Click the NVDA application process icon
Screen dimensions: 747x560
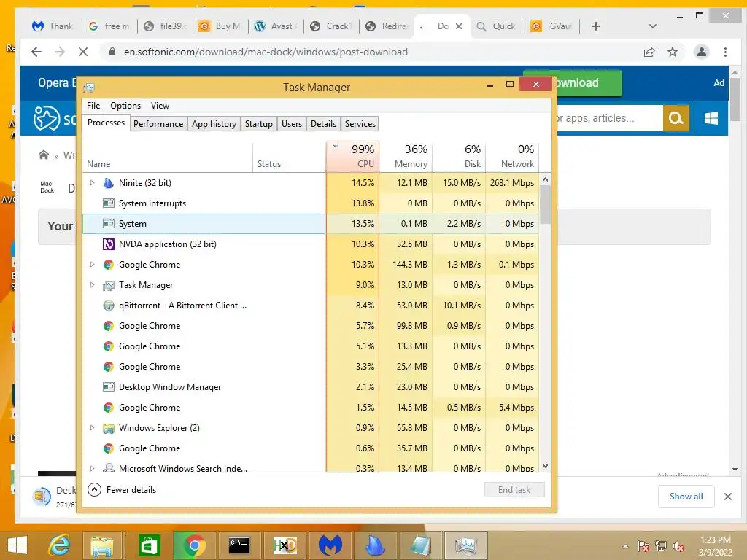(109, 244)
